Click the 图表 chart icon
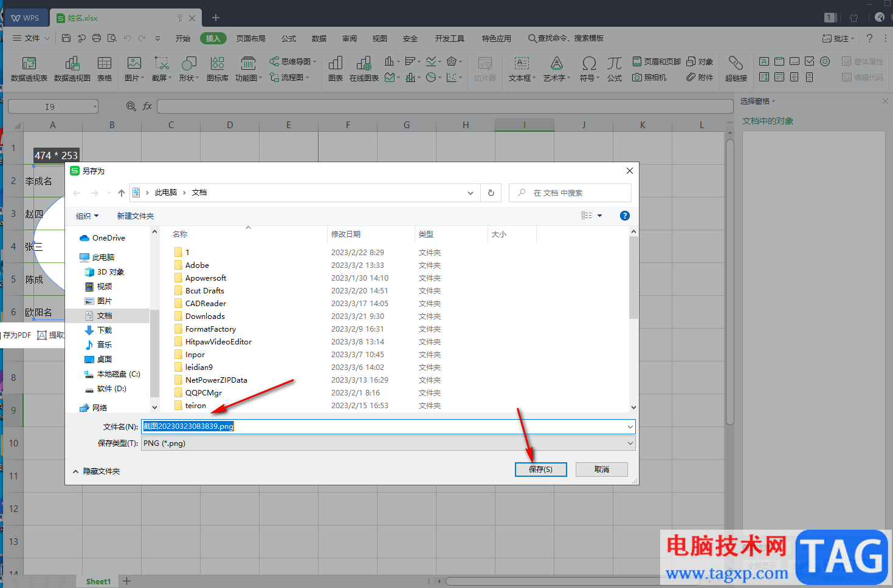The width and height of the screenshot is (893, 588). tap(336, 63)
